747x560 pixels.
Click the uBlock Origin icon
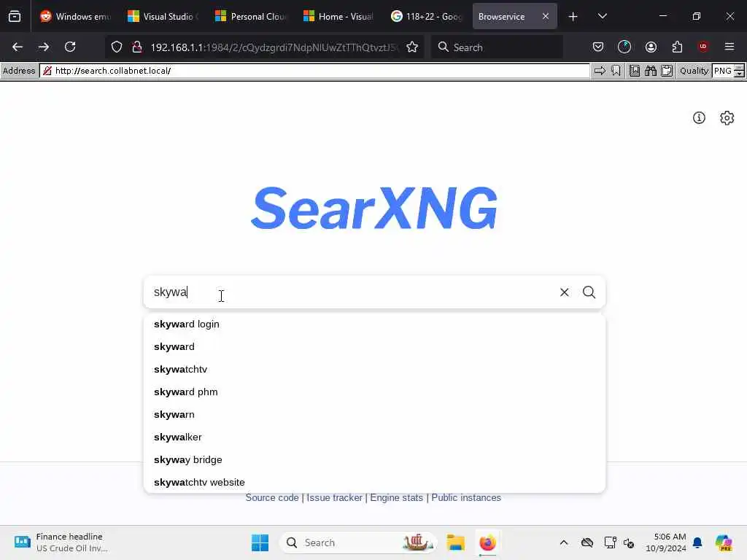point(703,47)
